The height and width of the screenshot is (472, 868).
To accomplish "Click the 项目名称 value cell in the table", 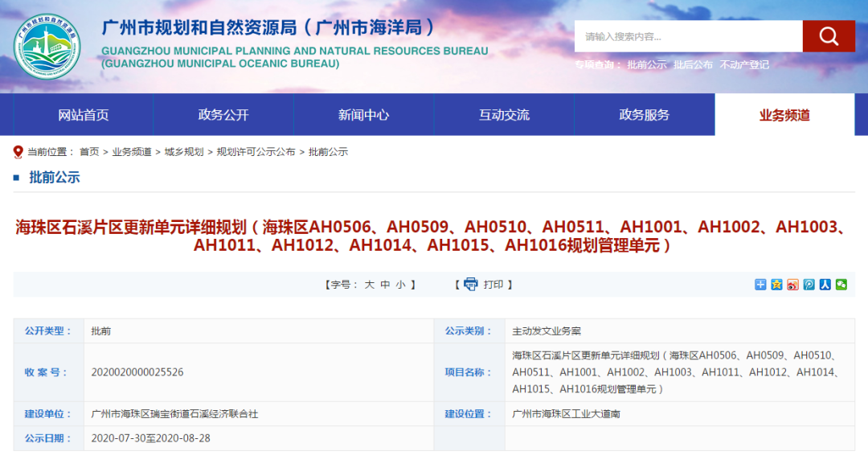I will [x=680, y=372].
